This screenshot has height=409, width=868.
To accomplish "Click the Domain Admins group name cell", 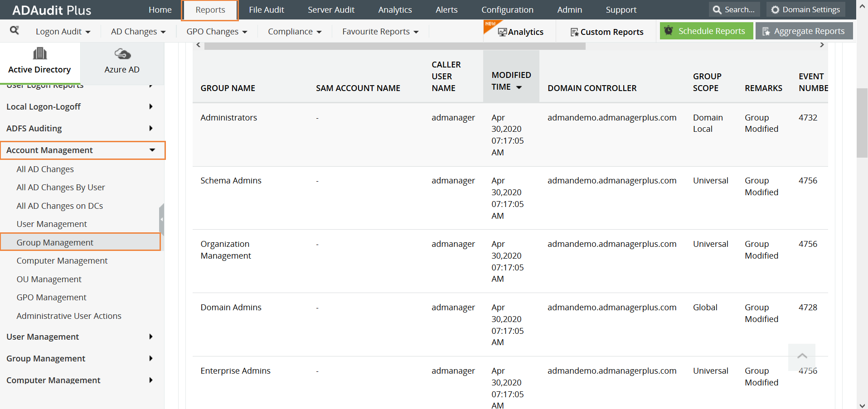I will click(x=231, y=307).
